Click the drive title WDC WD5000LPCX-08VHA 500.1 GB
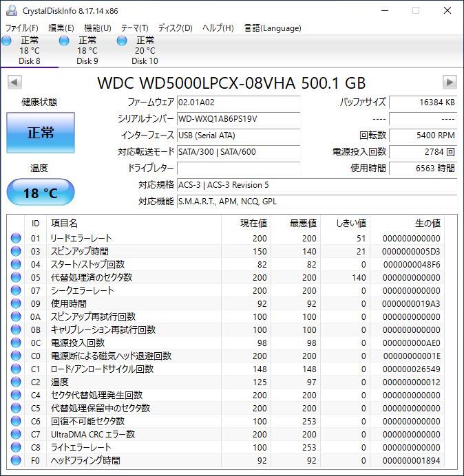 231,83
